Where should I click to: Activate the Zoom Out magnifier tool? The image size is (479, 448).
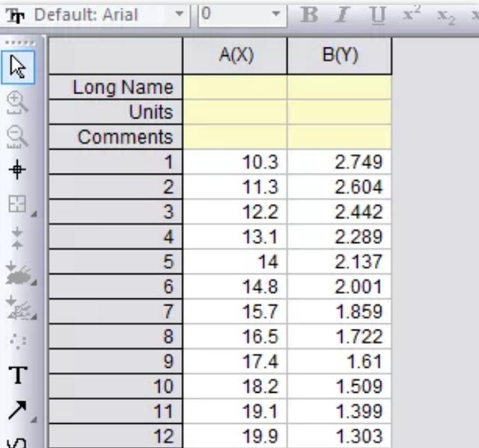[17, 136]
